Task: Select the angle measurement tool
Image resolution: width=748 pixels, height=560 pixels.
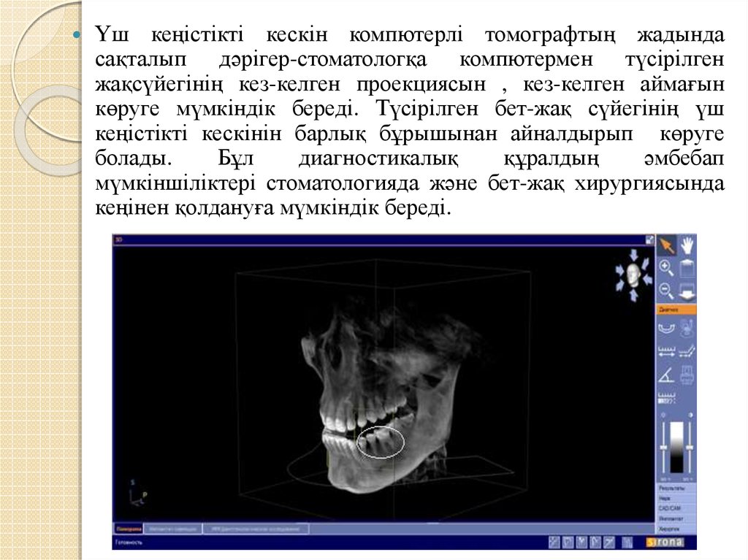Action: tap(666, 375)
